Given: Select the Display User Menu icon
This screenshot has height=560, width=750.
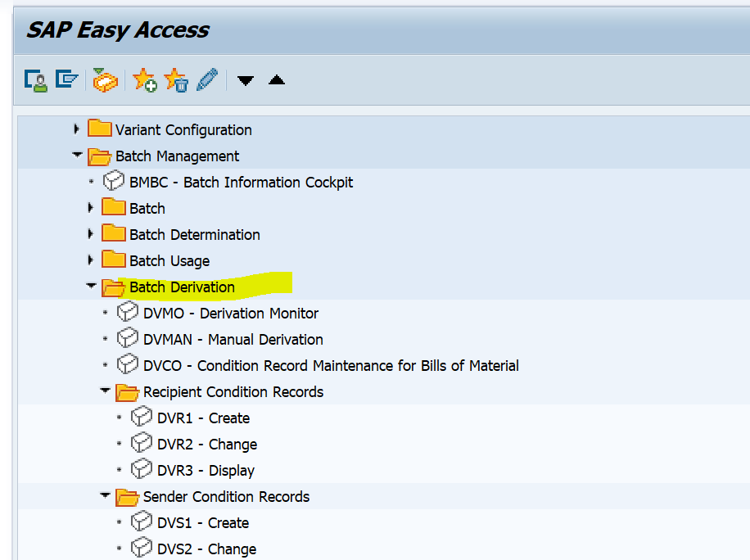Looking at the screenshot, I should click(x=36, y=79).
